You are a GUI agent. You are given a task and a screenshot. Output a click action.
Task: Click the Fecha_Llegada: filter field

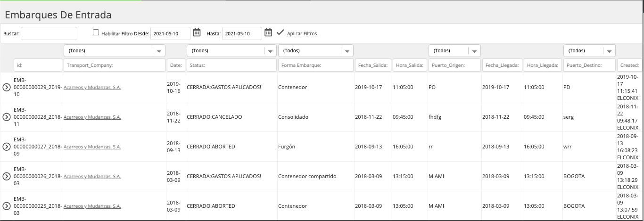click(502, 65)
